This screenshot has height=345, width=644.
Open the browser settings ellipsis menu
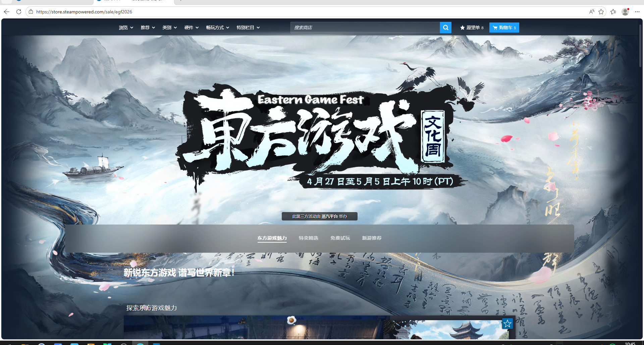click(x=637, y=12)
